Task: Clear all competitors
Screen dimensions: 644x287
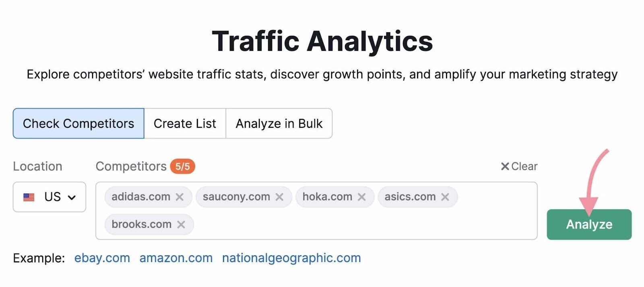Action: 519,166
